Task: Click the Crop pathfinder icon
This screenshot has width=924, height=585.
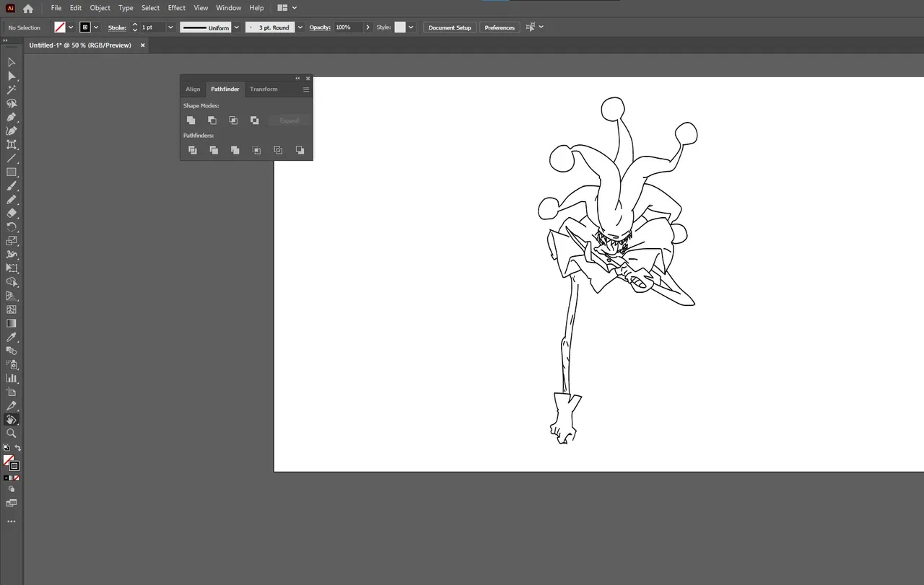Action: pos(256,150)
